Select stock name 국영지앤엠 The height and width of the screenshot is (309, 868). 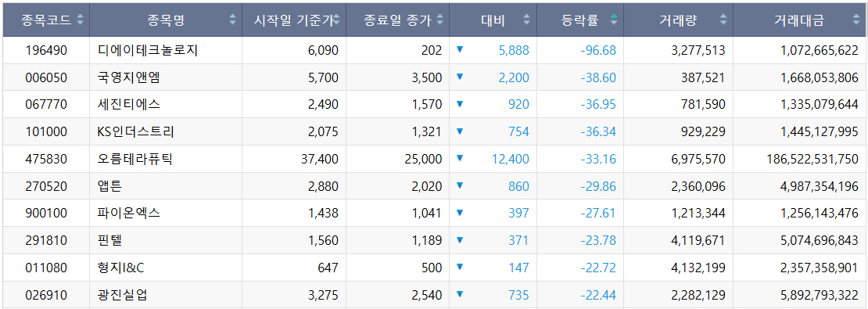tap(128, 77)
